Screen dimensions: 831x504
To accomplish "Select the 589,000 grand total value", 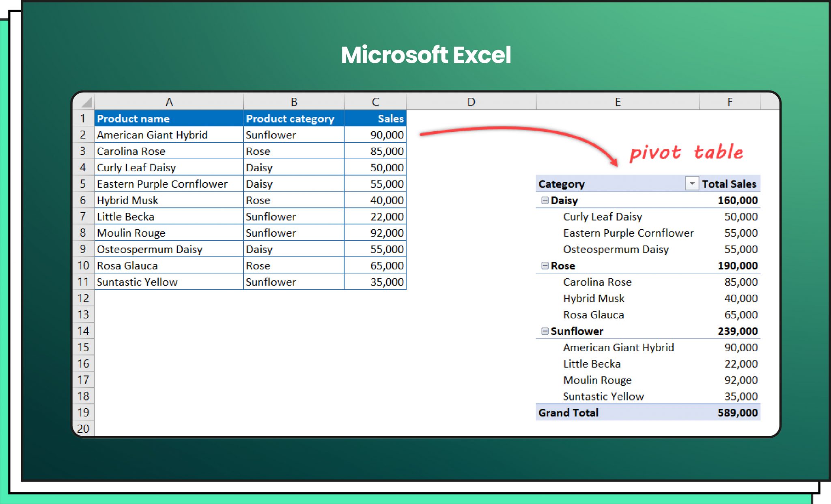I will click(x=737, y=413).
